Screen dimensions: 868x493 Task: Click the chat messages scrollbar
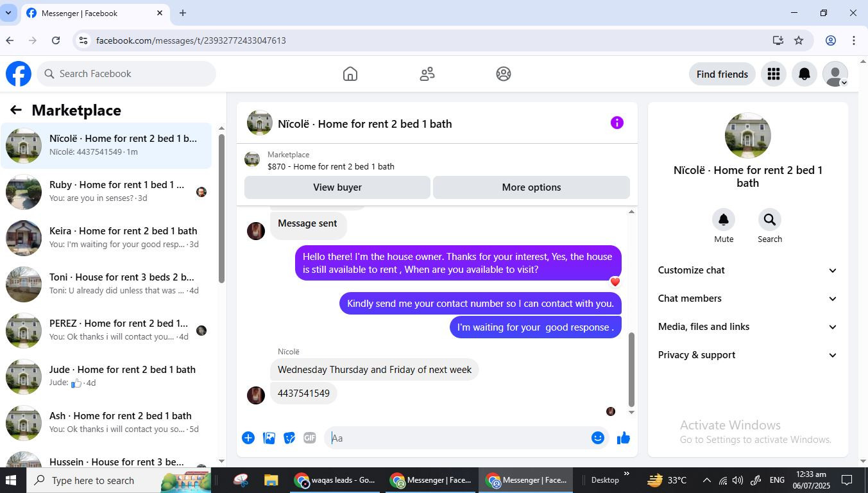coord(631,369)
